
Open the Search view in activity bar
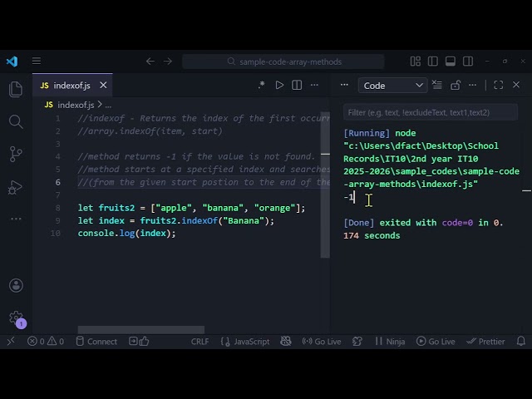16,121
